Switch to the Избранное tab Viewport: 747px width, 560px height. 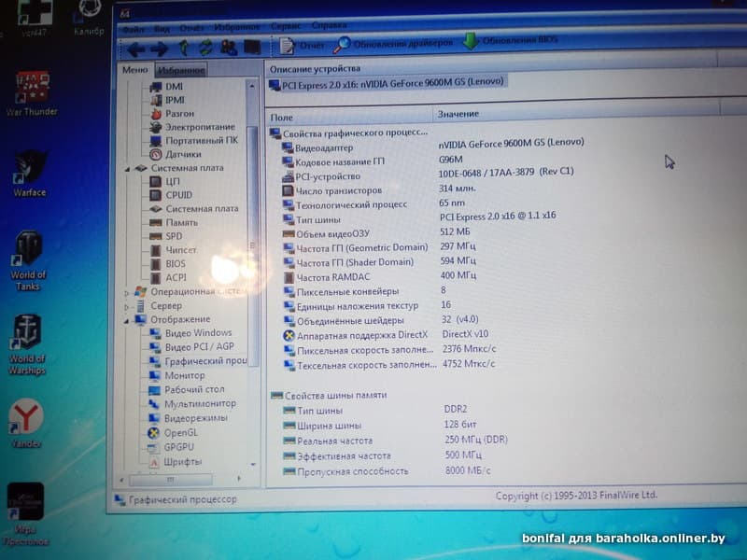[x=181, y=71]
